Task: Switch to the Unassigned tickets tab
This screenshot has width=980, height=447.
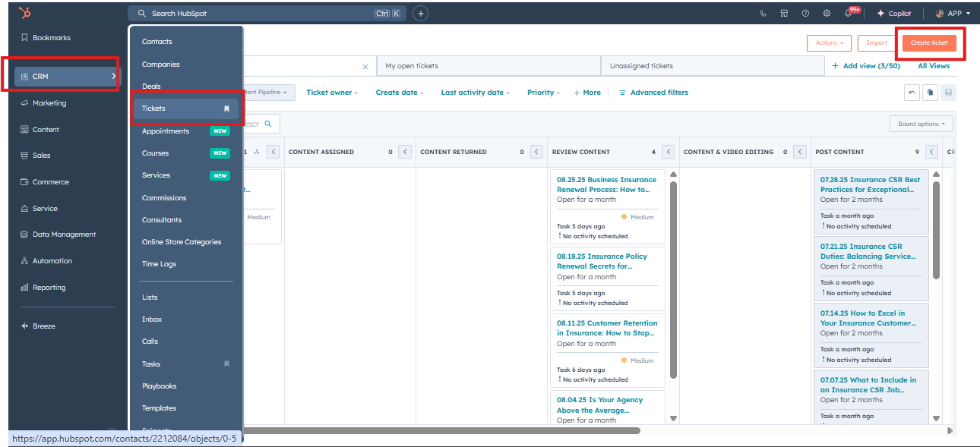Action: click(713, 66)
